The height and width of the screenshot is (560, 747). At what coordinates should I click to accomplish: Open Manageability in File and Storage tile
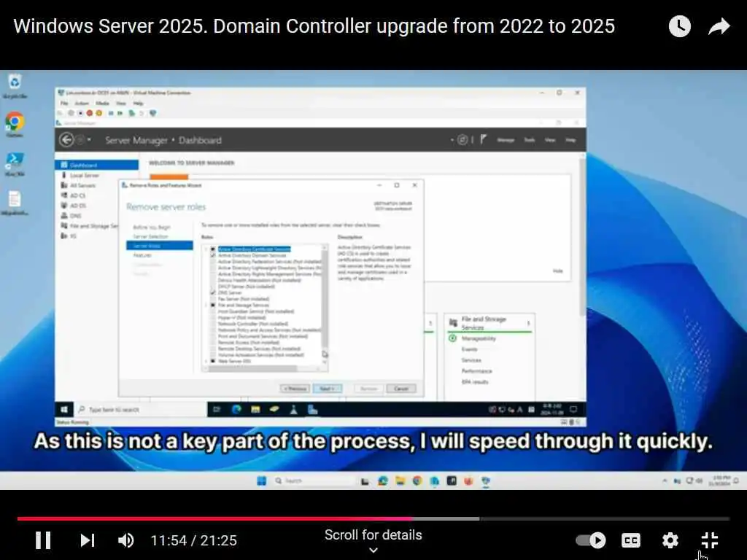479,338
